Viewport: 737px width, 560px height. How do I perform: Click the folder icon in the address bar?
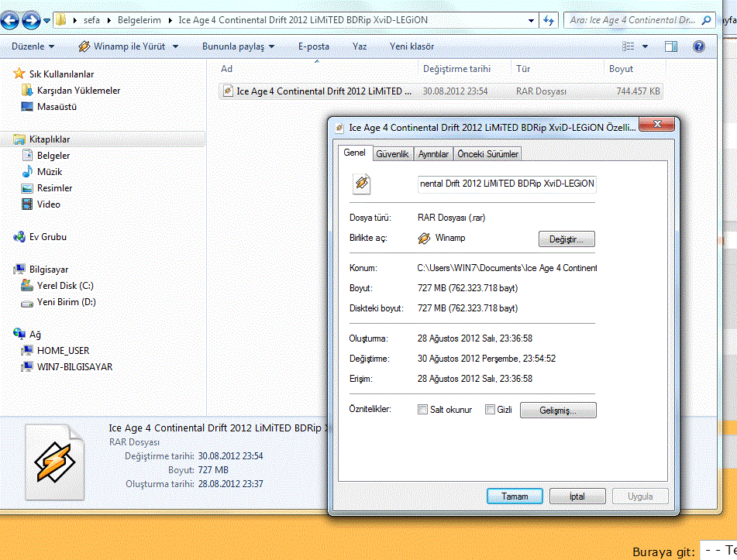pos(60,19)
